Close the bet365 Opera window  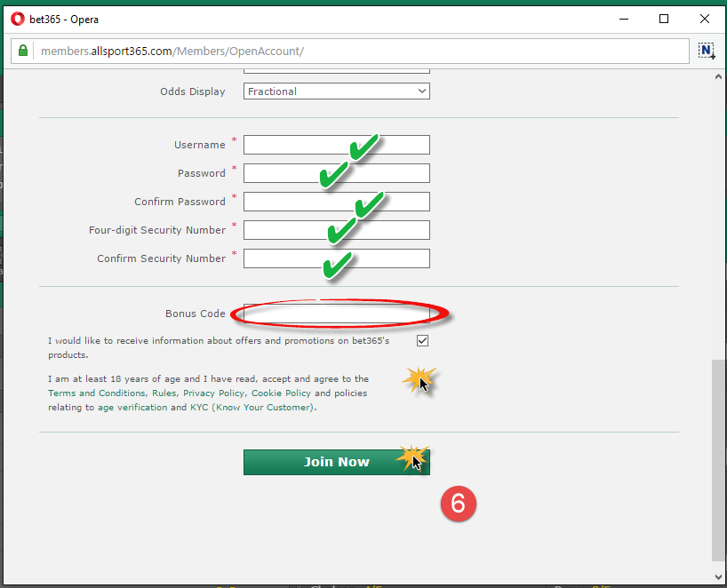[704, 19]
